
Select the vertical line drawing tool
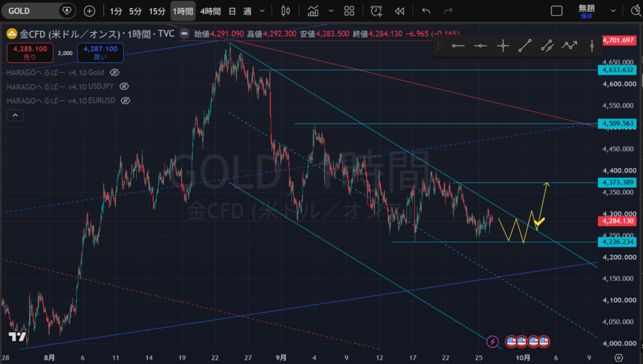click(x=592, y=46)
